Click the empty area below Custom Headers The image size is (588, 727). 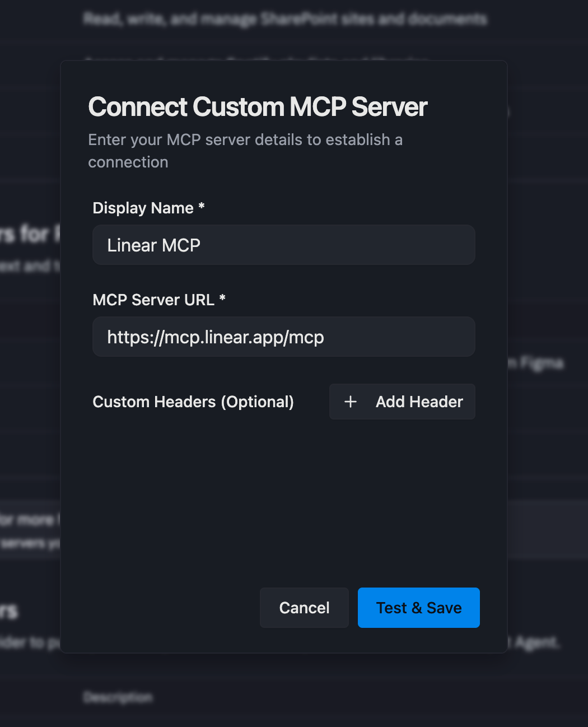284,493
